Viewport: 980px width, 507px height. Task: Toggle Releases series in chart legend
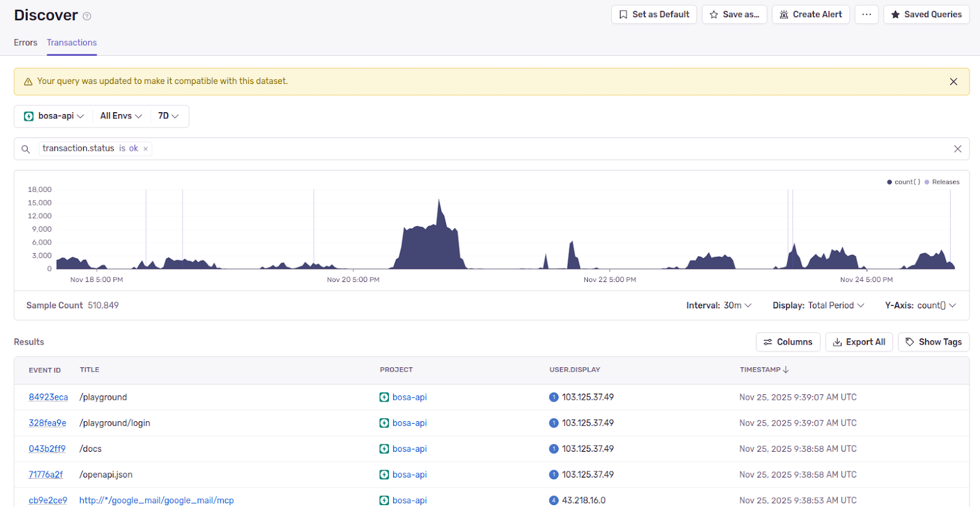coord(942,182)
